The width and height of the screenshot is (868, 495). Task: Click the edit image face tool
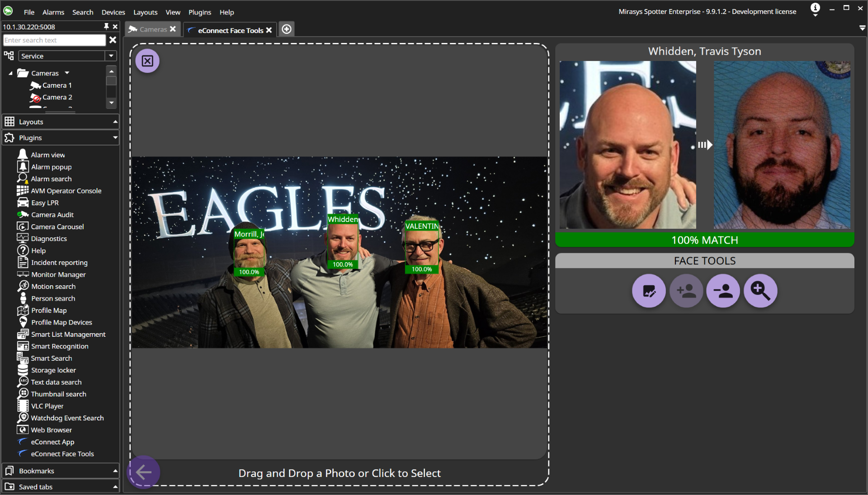click(649, 291)
